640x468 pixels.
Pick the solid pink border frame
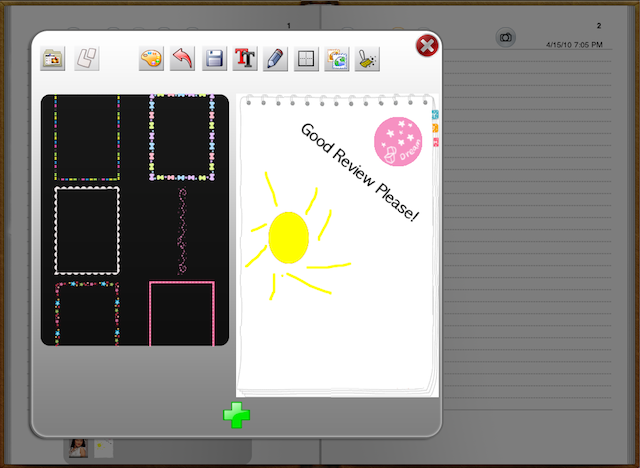(182, 312)
